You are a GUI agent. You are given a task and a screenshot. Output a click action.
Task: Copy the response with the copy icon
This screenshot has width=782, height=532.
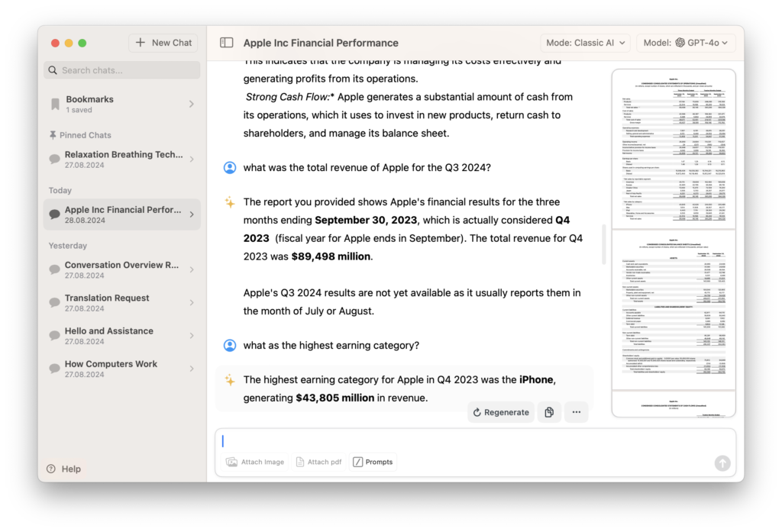(x=549, y=412)
